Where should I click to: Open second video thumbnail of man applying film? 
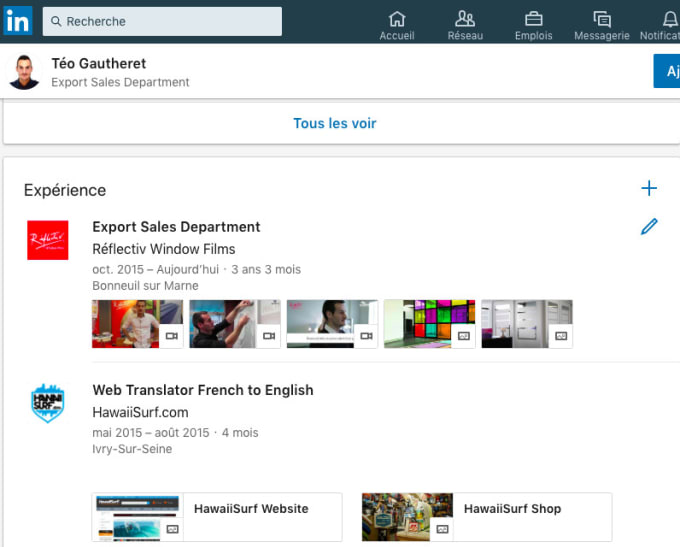[x=235, y=324]
